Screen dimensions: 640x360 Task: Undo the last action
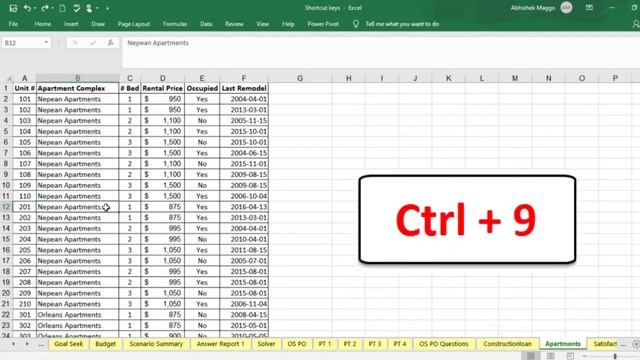click(x=27, y=8)
